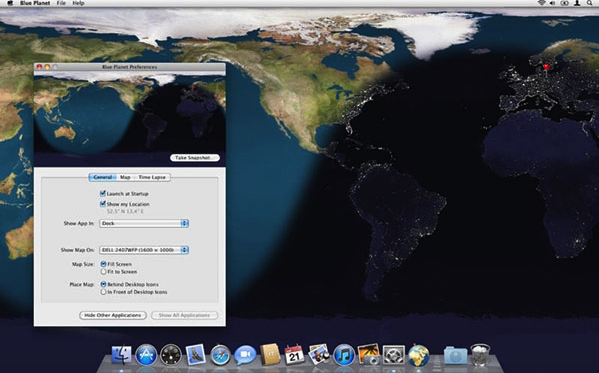Screen dimensions: 599x373
Task: Click the Wi-Fi status icon in menu bar
Action: click(541, 3)
